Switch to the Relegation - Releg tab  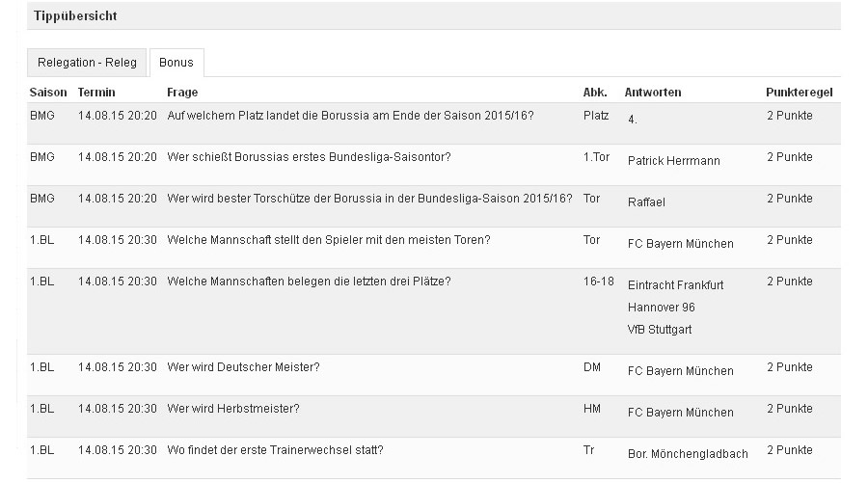(x=87, y=63)
